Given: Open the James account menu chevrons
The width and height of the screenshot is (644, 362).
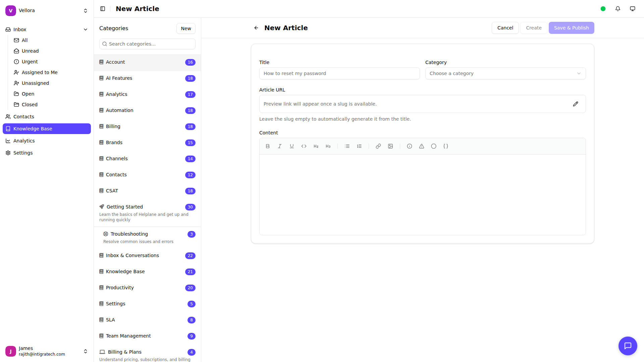Looking at the screenshot, I should click(86, 351).
